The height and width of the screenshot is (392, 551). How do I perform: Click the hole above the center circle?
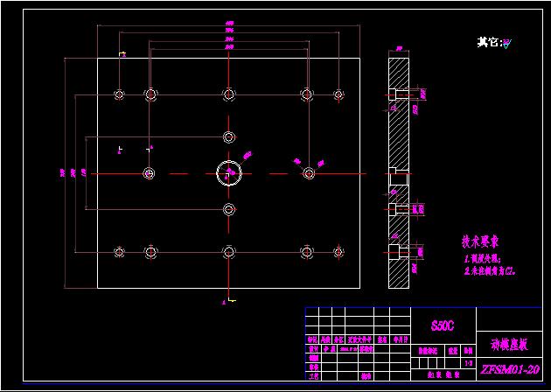tap(229, 136)
